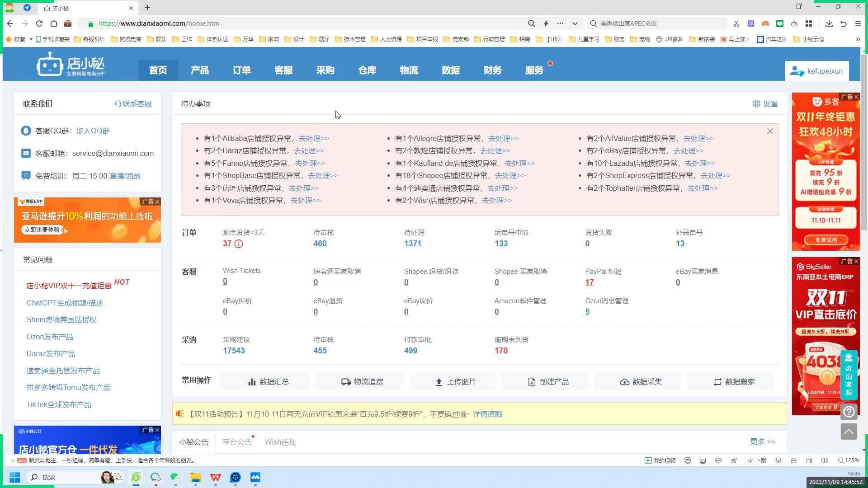Open PayPal 纠纷 count 17
The height and width of the screenshot is (488, 868).
click(590, 282)
